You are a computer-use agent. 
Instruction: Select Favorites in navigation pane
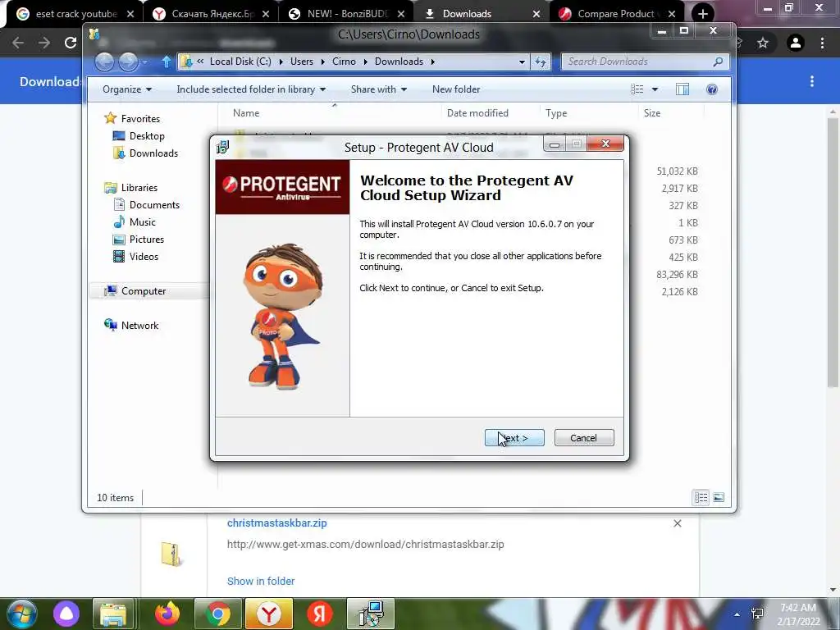140,118
